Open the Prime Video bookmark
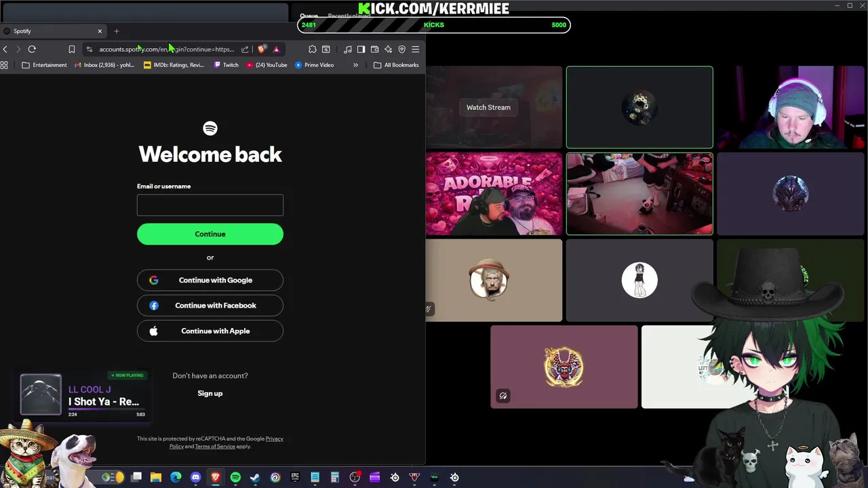Image resolution: width=868 pixels, height=488 pixels. pyautogui.click(x=314, y=65)
